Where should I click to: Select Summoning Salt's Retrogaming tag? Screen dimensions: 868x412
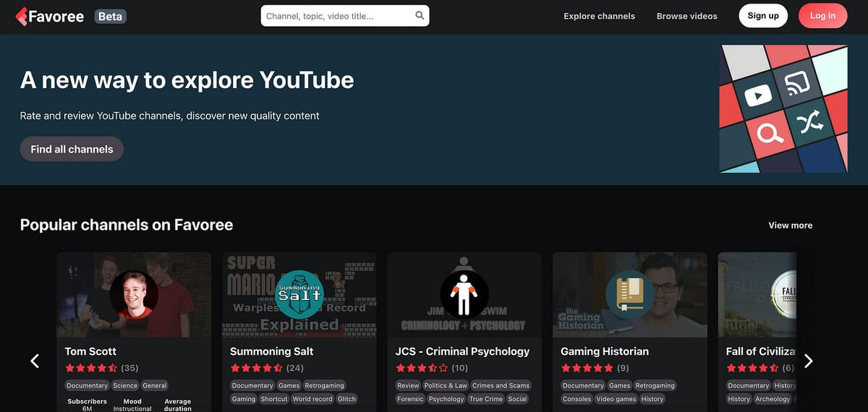pyautogui.click(x=324, y=385)
